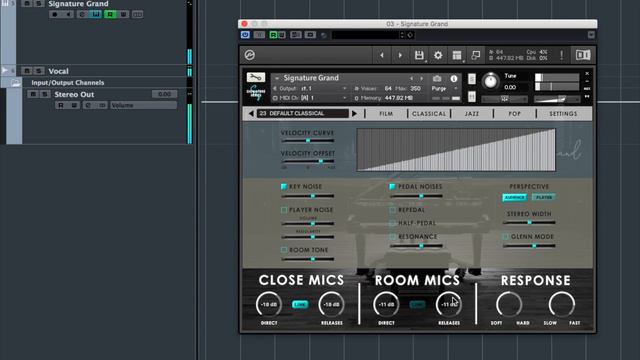640x360 pixels.
Task: Click the Tune knob
Action: (x=490, y=81)
